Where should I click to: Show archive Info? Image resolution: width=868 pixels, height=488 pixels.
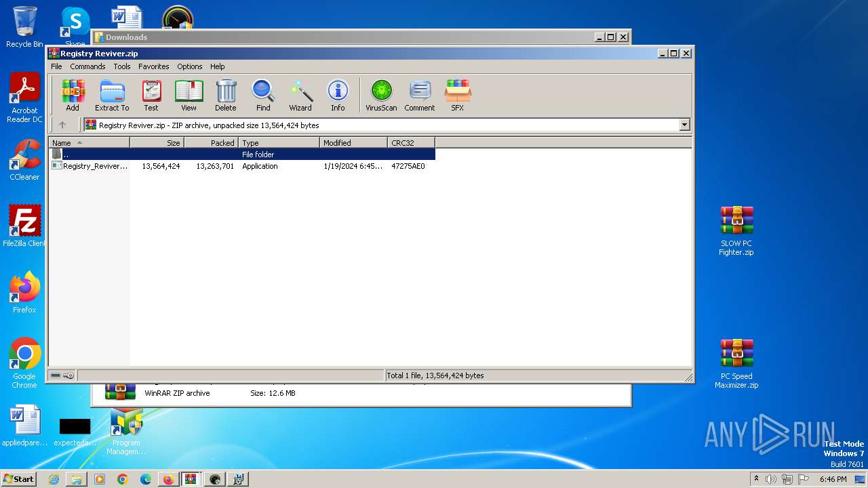338,95
